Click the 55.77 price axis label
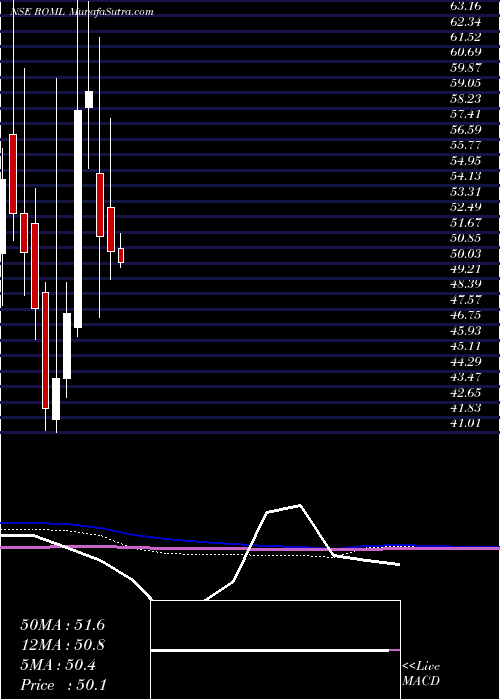The image size is (500, 700). point(466,145)
